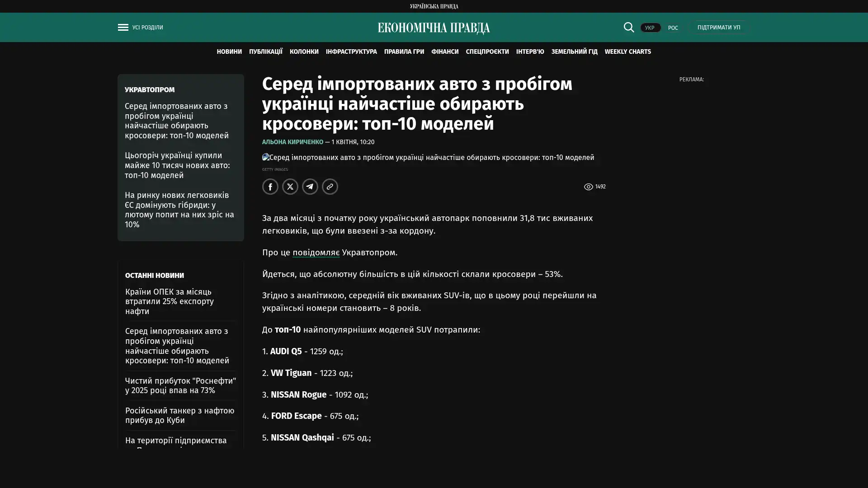868x488 pixels.
Task: Share article on Facebook
Action: click(x=270, y=187)
